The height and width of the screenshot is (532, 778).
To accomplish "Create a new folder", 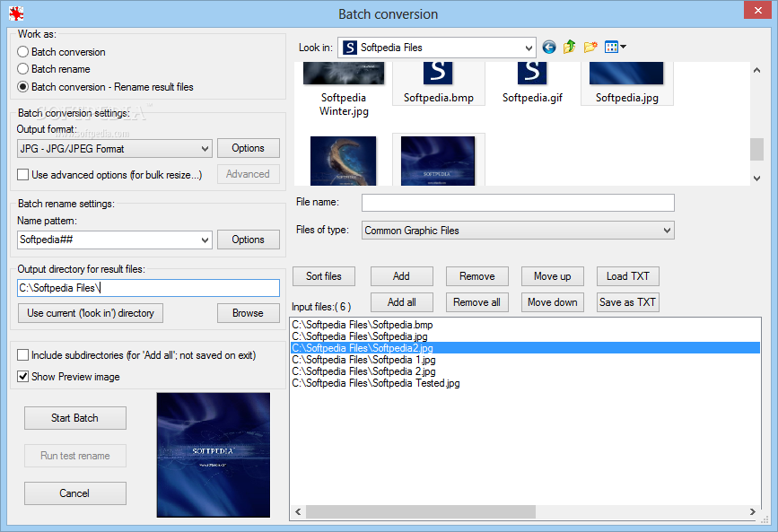I will click(590, 48).
